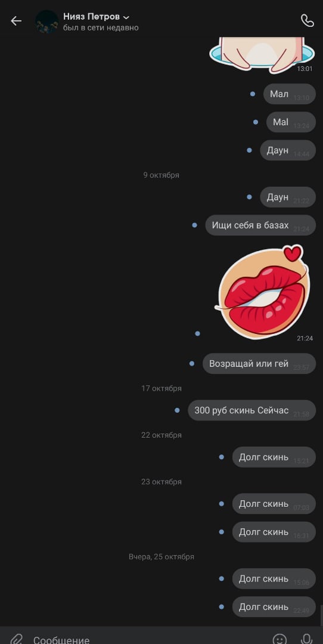Image resolution: width=323 pixels, height=644 pixels.
Task: Start a call with the phone icon
Action: coord(307,20)
